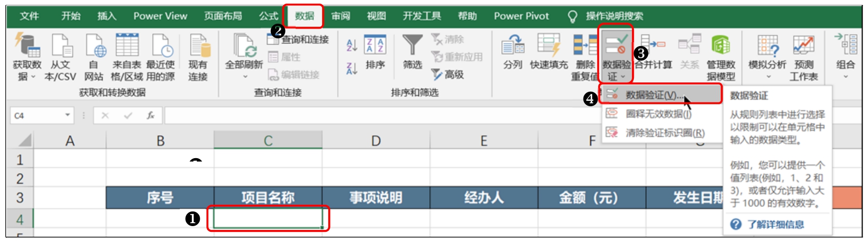Switch to Power Pivot tab

[x=521, y=16]
